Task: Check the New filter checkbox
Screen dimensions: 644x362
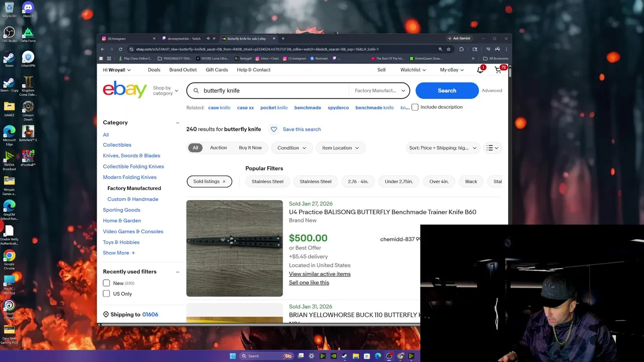Action: coord(106,283)
